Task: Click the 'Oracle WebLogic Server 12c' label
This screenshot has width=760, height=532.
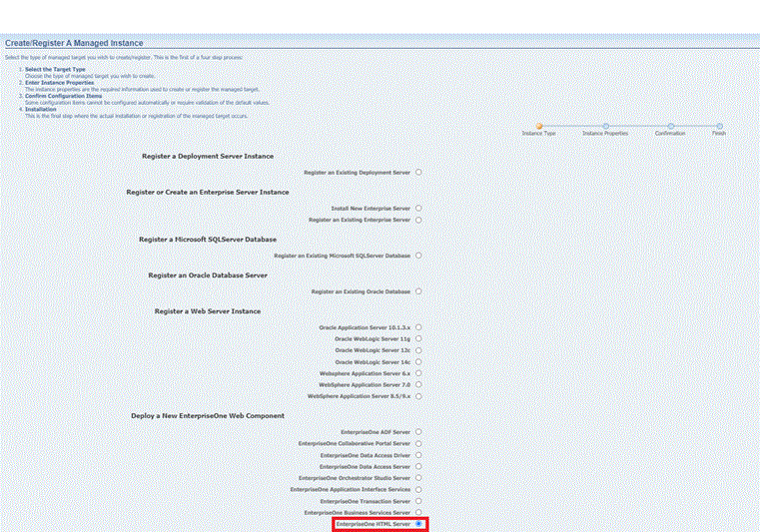Action: click(373, 350)
